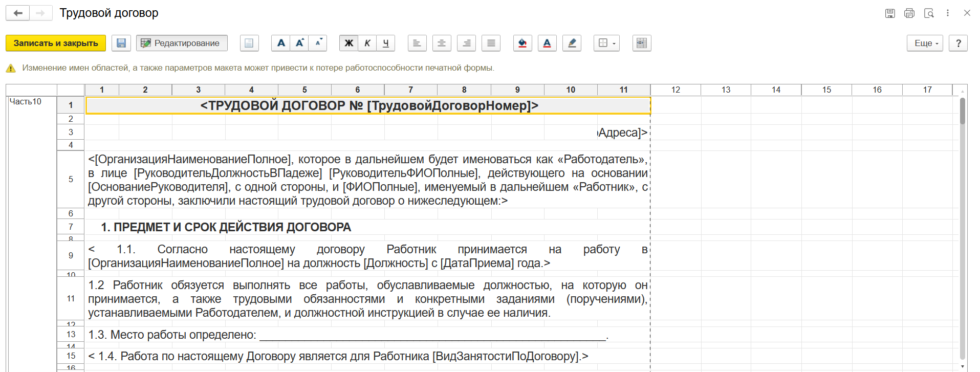Justify the text alignment

(491, 43)
